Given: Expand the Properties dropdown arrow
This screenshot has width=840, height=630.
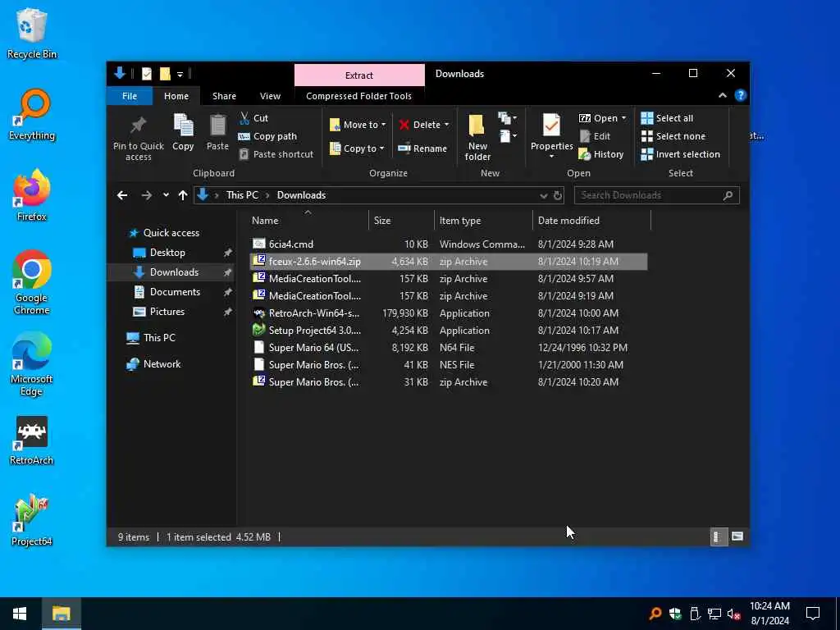Looking at the screenshot, I should click(551, 157).
